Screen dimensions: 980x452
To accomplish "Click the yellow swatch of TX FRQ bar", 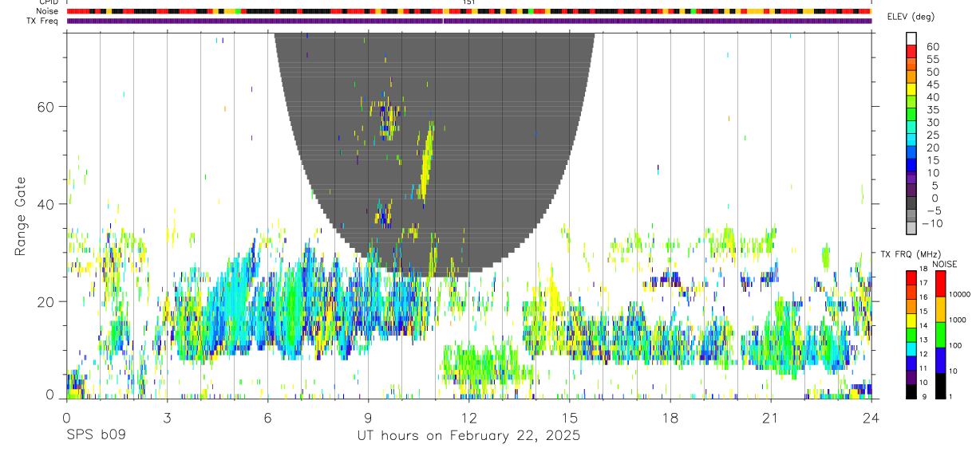I will coord(911,320).
